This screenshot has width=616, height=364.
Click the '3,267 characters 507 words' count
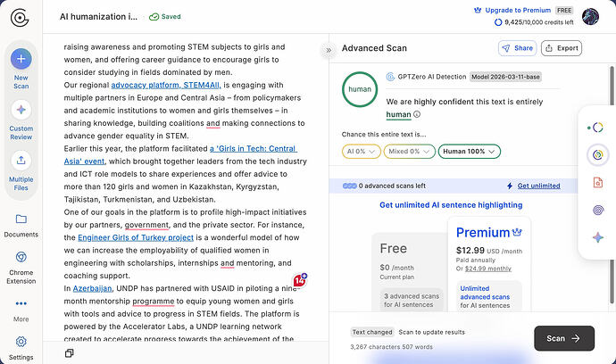coord(391,347)
